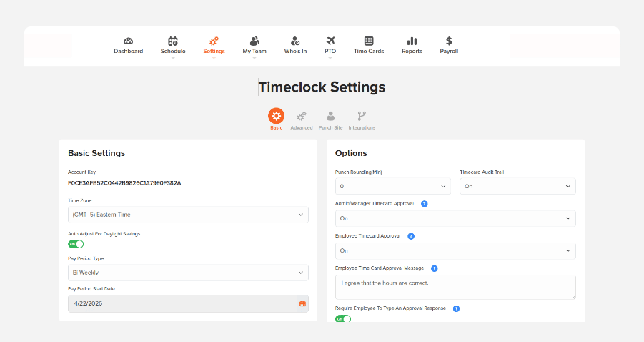Click the Basic Settings heading

96,153
